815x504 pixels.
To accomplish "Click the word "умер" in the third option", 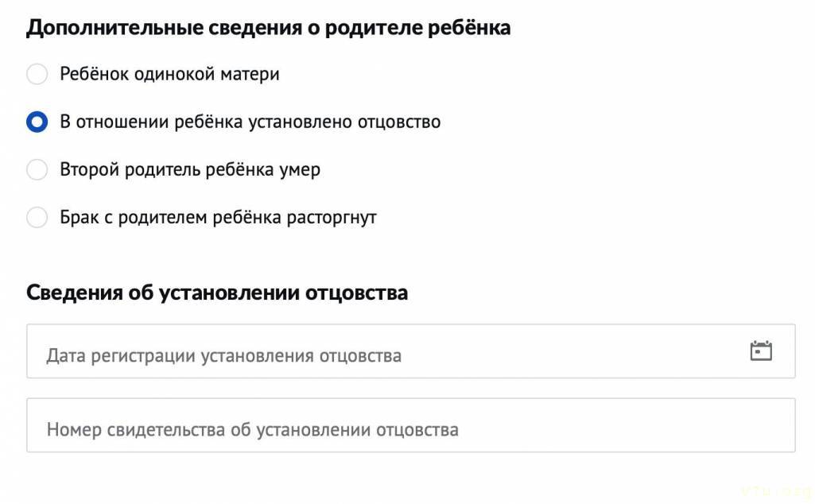I will click(299, 170).
